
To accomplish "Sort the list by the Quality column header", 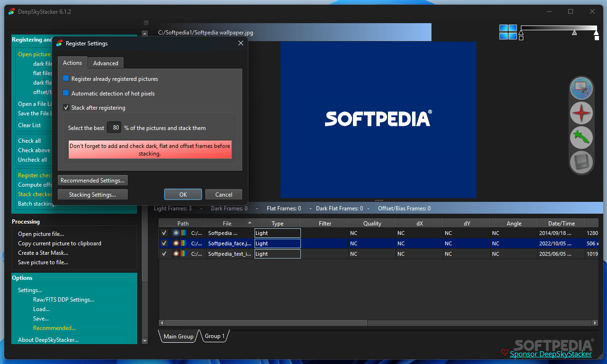I will point(372,224).
